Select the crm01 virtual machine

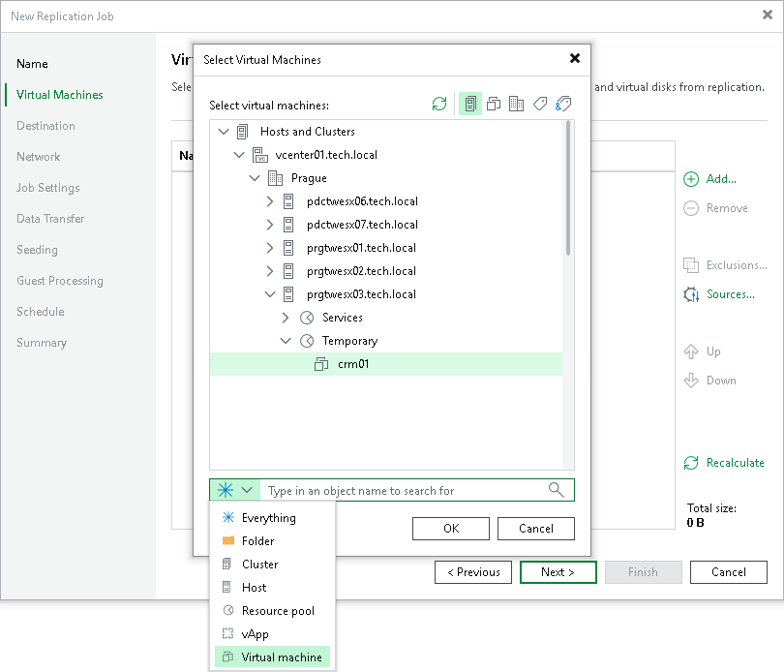pyautogui.click(x=385, y=364)
